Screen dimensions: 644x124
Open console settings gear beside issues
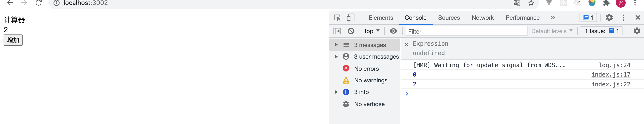click(x=637, y=31)
